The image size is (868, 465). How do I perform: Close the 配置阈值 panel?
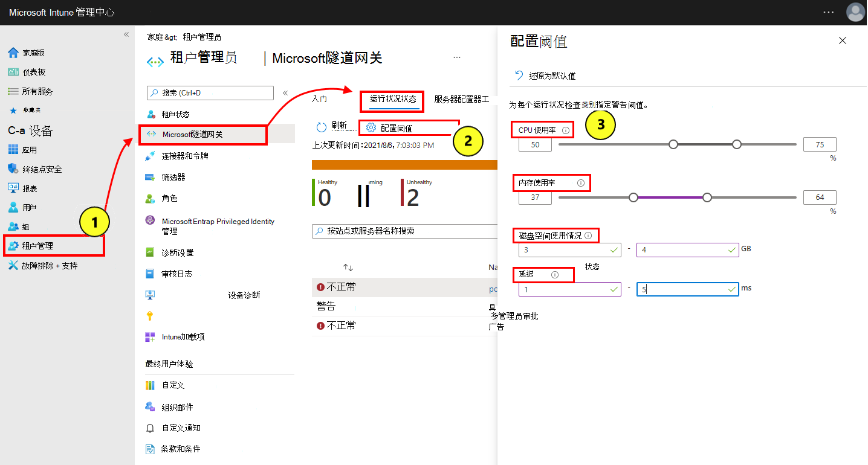tap(843, 40)
